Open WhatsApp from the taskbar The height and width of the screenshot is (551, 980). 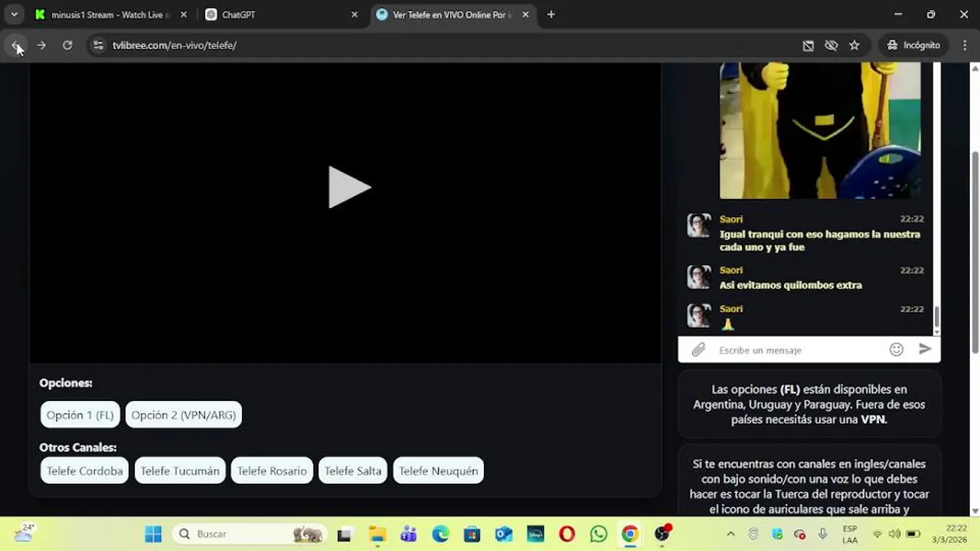pos(599,534)
